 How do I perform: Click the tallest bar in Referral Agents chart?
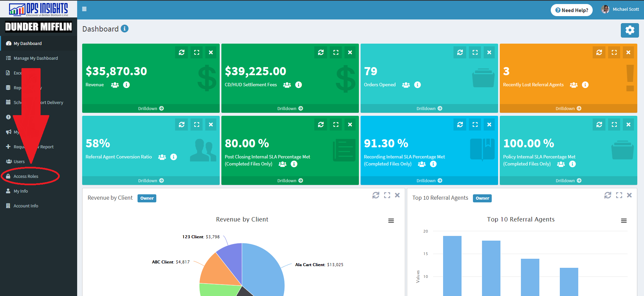(x=452, y=265)
